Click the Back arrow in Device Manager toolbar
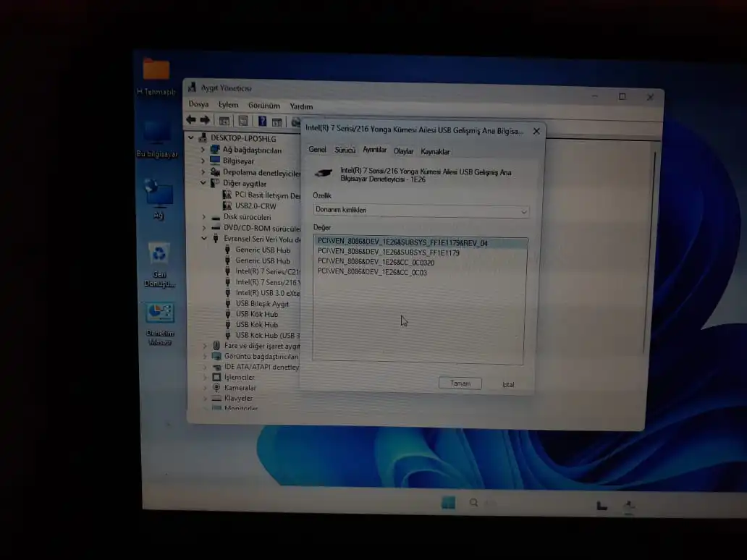Screen dimensions: 747x560 coord(191,119)
